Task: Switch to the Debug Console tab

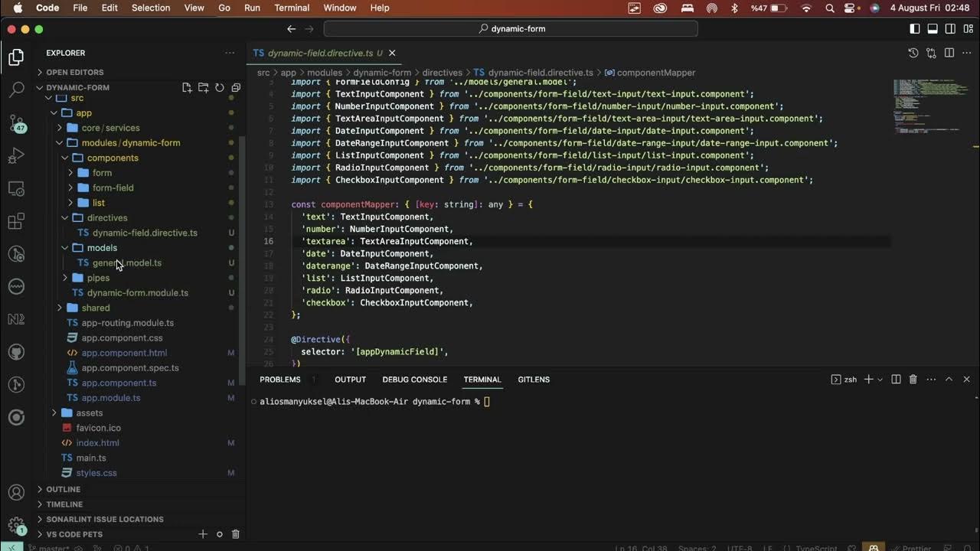Action: pyautogui.click(x=414, y=380)
